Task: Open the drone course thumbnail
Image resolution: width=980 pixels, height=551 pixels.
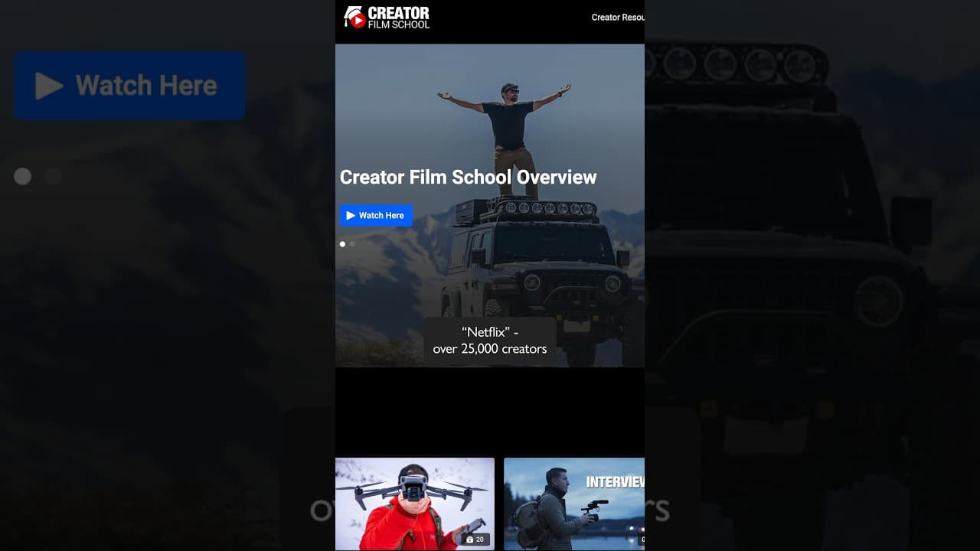Action: tap(415, 504)
